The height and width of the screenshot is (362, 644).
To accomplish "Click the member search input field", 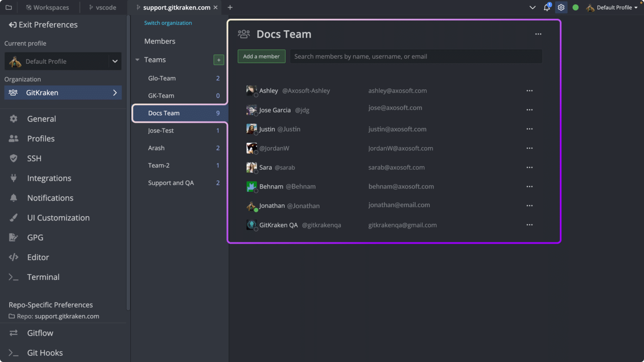I will point(416,57).
